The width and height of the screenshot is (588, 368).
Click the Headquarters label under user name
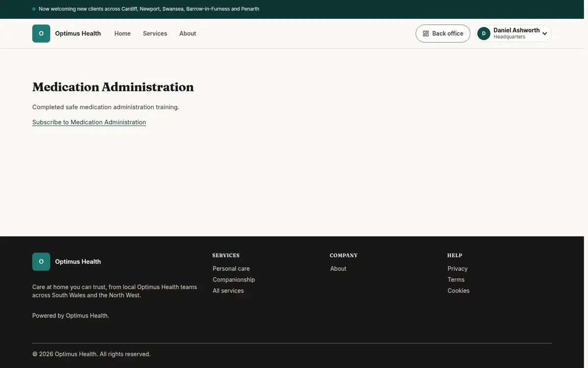[509, 37]
